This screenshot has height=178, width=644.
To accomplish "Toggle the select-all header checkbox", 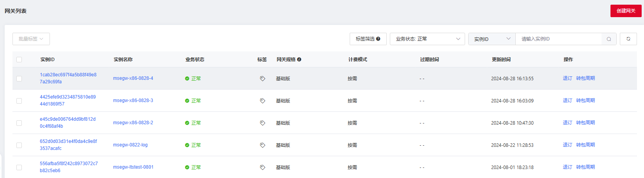I will coord(19,60).
